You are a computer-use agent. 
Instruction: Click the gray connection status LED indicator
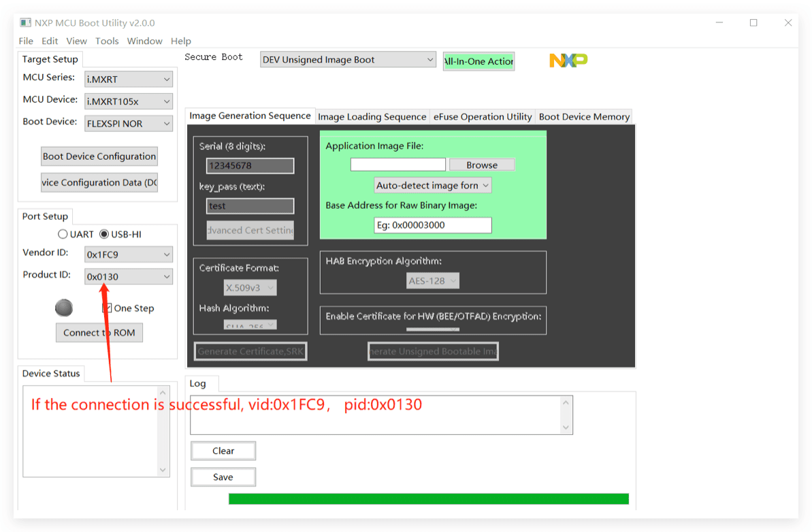(x=64, y=307)
